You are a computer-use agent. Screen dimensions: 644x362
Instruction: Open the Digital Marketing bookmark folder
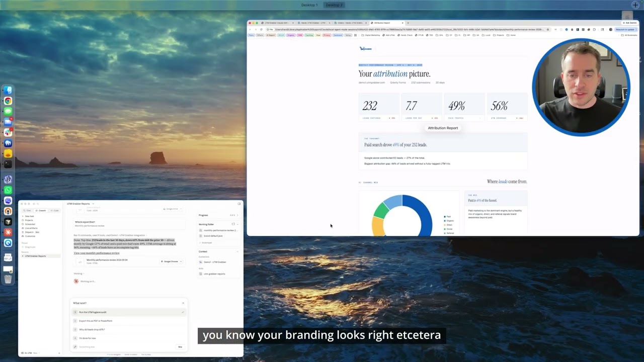point(372,35)
